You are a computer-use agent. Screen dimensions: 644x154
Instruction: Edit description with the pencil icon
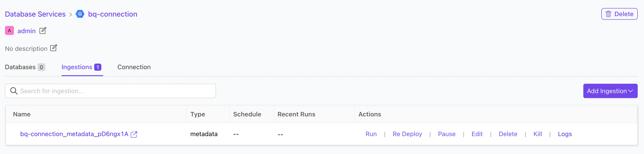[53, 48]
